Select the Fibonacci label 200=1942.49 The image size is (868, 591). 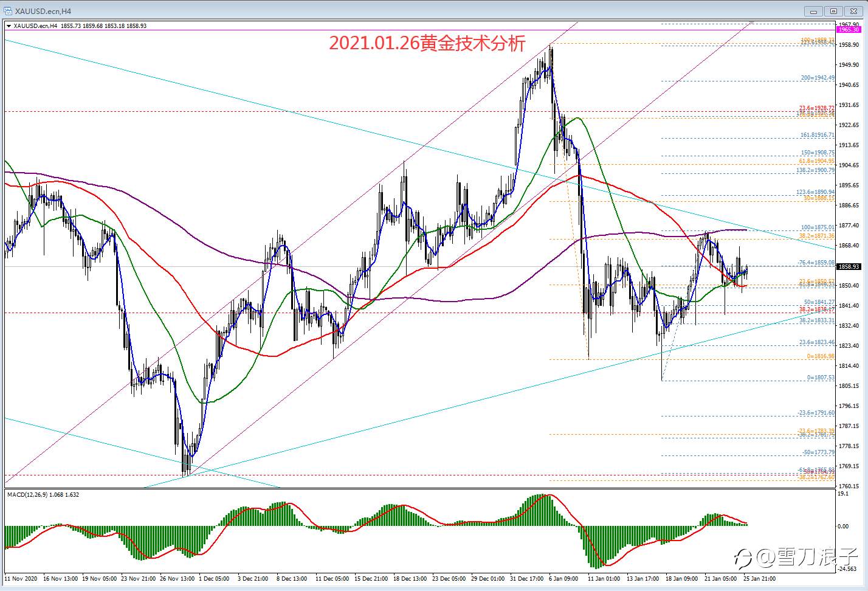[818, 78]
